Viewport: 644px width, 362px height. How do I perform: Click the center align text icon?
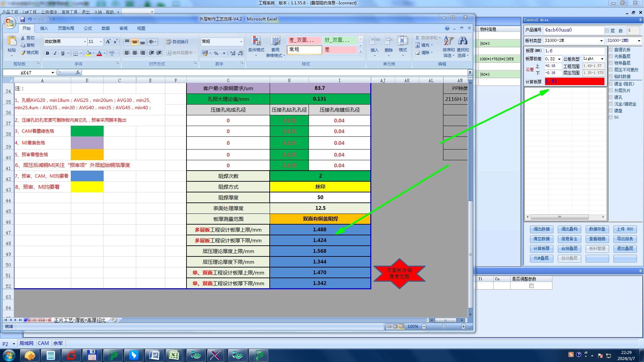point(135,53)
